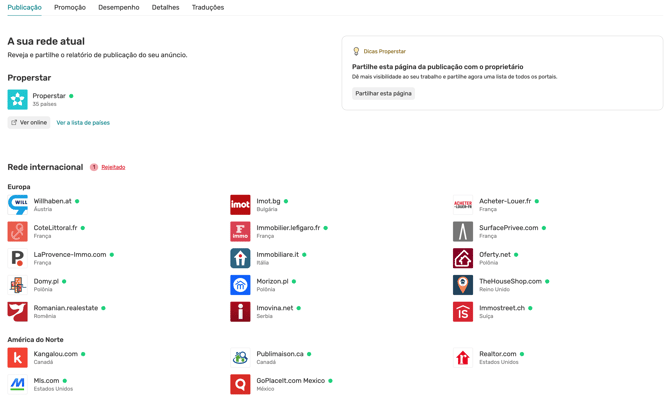Select the GoPlaceIt.com Mexico portal name
Screen dimensions: 670x395
click(x=291, y=380)
